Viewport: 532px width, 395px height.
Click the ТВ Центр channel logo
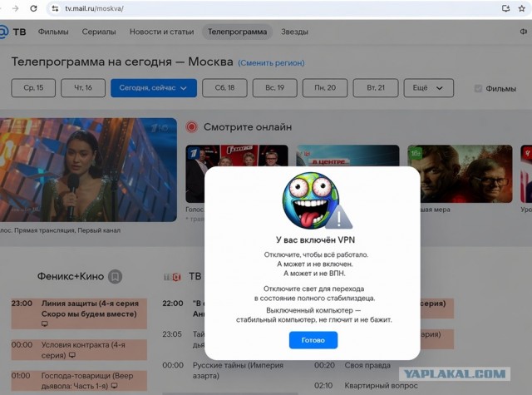pos(172,277)
